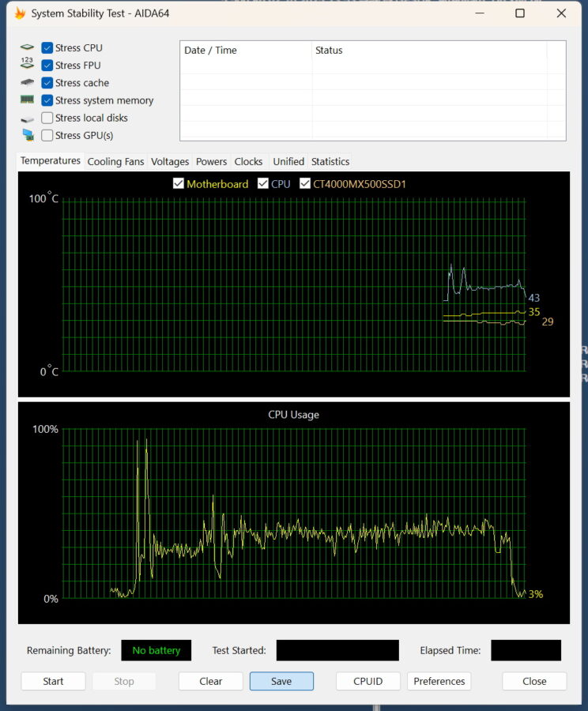
Task: Enable the Stress GPU(s) checkbox
Action: tap(47, 135)
